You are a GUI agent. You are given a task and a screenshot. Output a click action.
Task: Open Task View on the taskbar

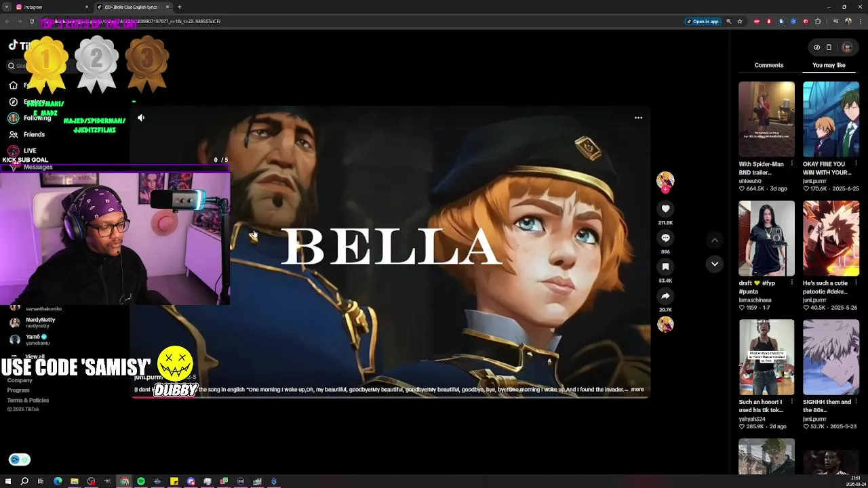tap(41, 481)
